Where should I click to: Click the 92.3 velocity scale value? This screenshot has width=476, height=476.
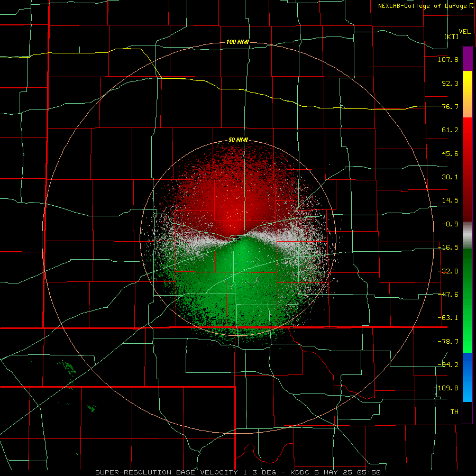point(450,83)
